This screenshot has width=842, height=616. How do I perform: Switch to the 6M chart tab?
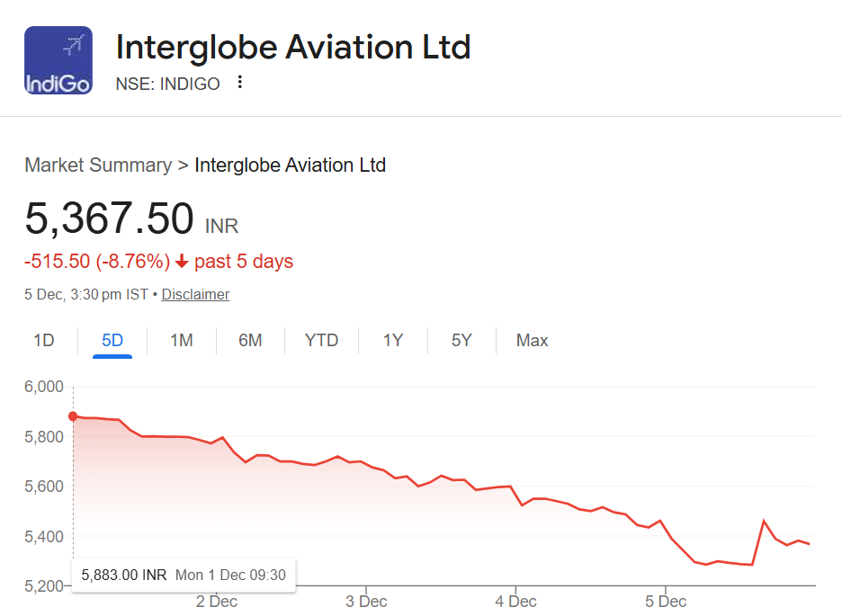click(x=250, y=341)
